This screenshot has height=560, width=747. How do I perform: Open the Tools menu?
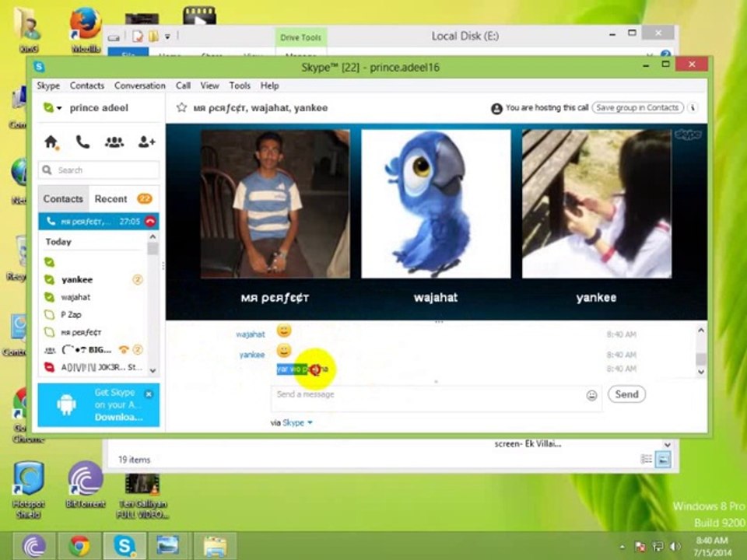240,86
